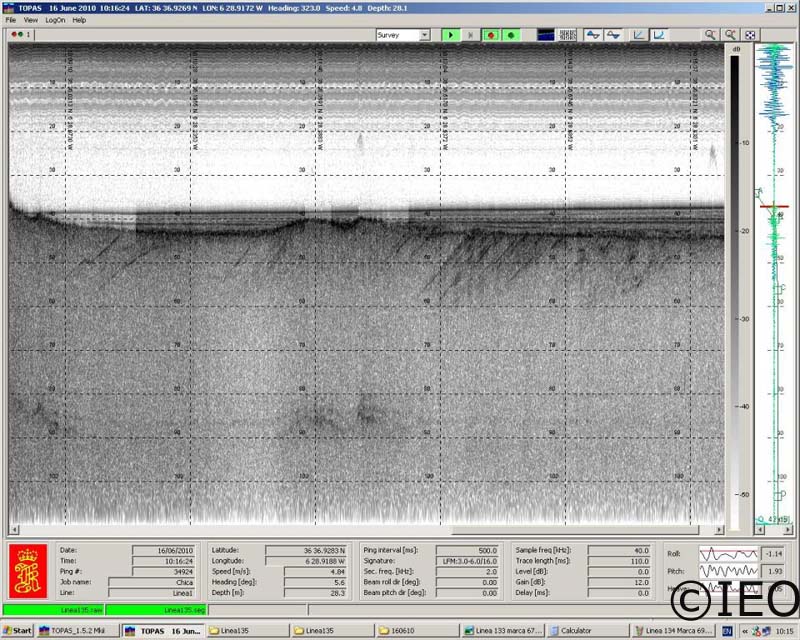Click the Gain [dB] value field
Image resolution: width=800 pixels, height=640 pixels.
tap(618, 582)
